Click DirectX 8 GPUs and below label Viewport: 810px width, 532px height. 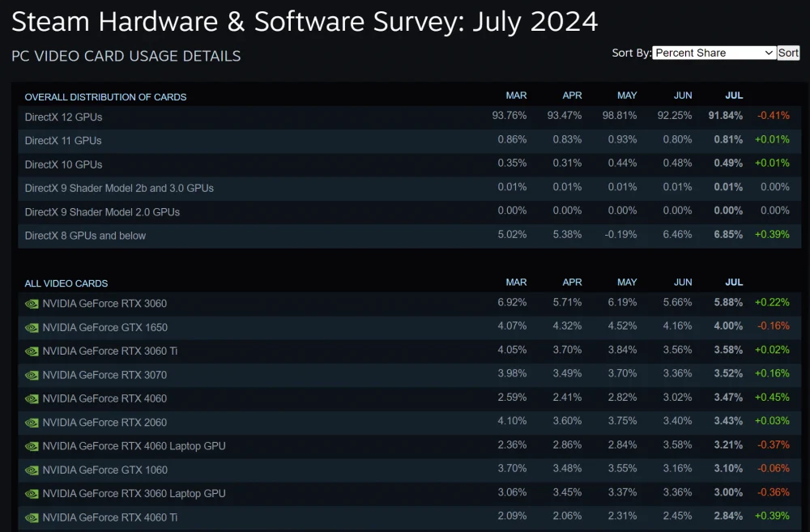coord(85,236)
